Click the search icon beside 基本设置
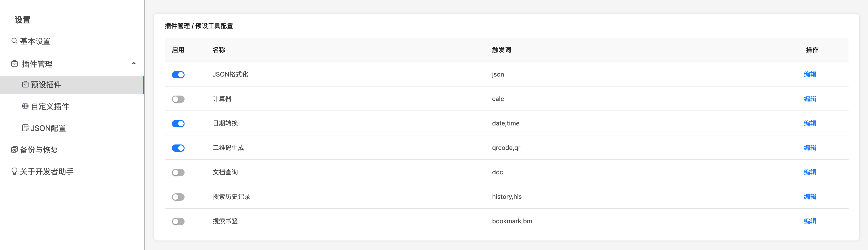The height and width of the screenshot is (250, 868). click(x=14, y=41)
